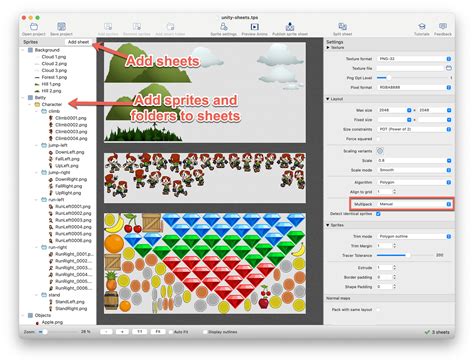Select DownLeft.png in the sprite tree
Viewport: 474px width, 364px height.
(x=70, y=152)
